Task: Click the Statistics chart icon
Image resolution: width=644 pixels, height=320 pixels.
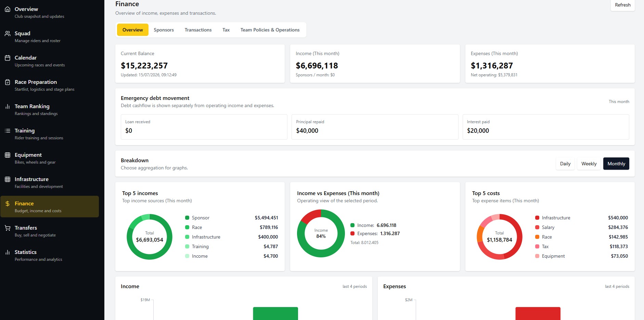Action: (8, 252)
